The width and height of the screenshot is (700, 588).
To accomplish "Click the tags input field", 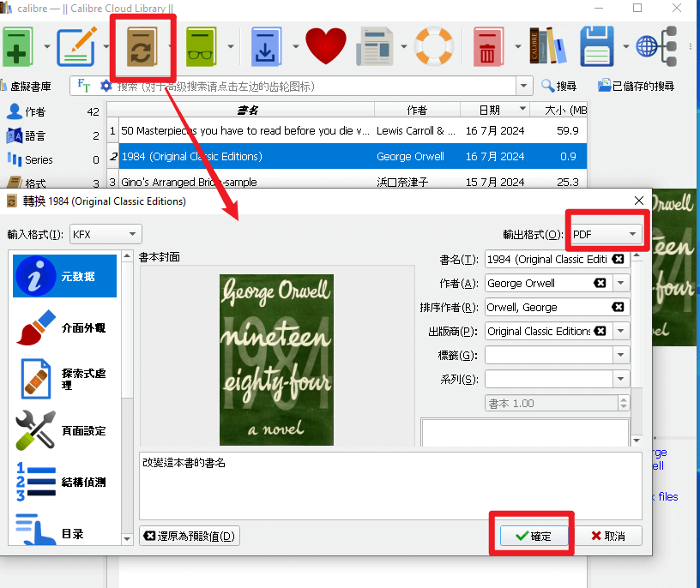I will point(549,355).
